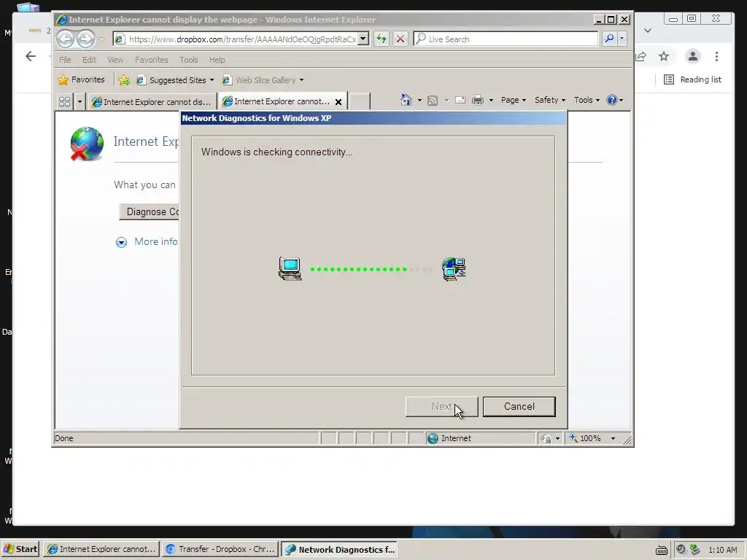This screenshot has width=747, height=560.
Task: Switch to Network Diagnostics taskbar item
Action: tap(339, 550)
